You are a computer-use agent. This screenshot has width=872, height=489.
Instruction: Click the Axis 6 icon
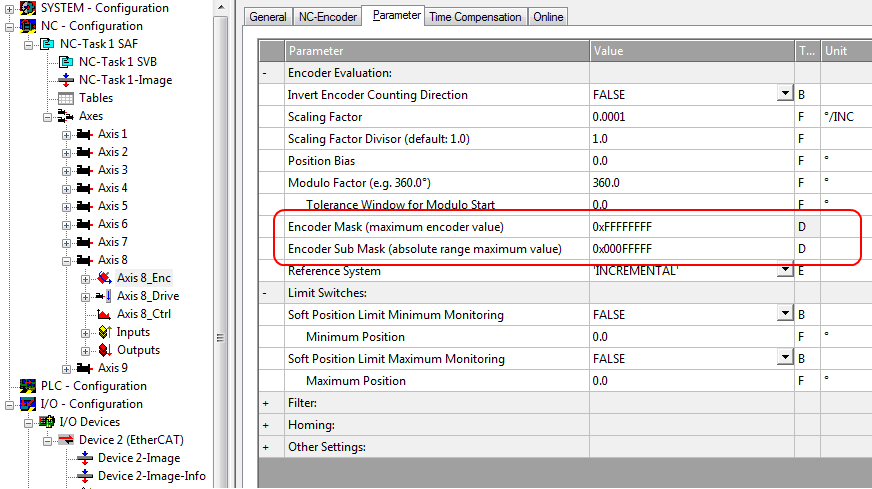pos(85,224)
